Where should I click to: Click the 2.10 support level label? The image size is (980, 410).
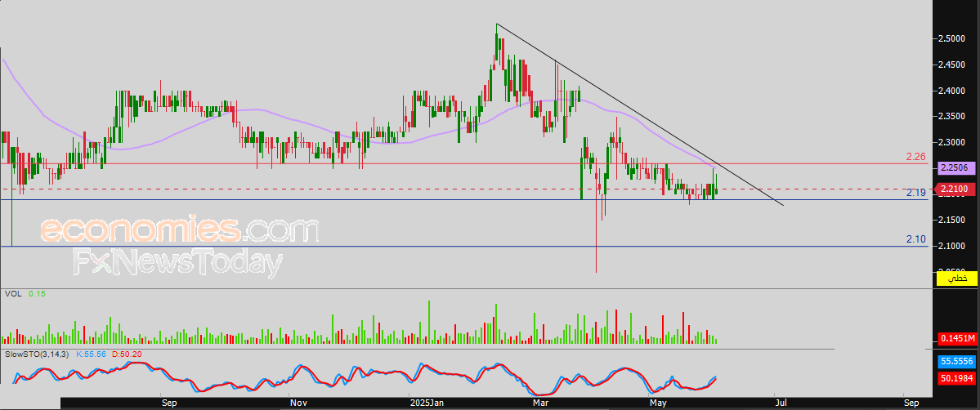[x=915, y=239]
